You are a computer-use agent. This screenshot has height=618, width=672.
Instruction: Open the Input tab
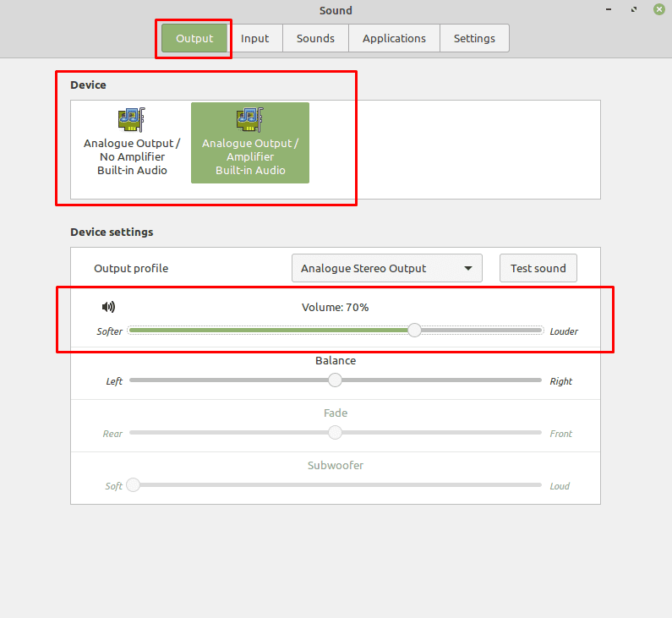(255, 39)
